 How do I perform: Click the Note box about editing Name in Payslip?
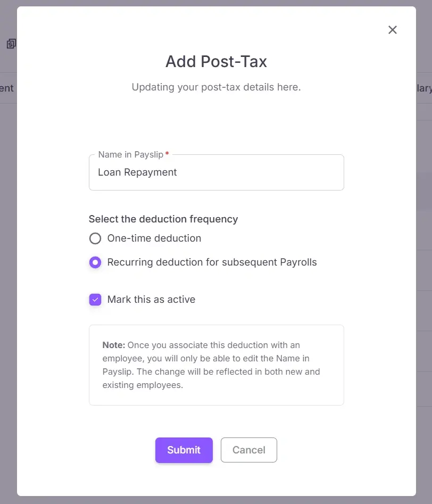coord(216,365)
